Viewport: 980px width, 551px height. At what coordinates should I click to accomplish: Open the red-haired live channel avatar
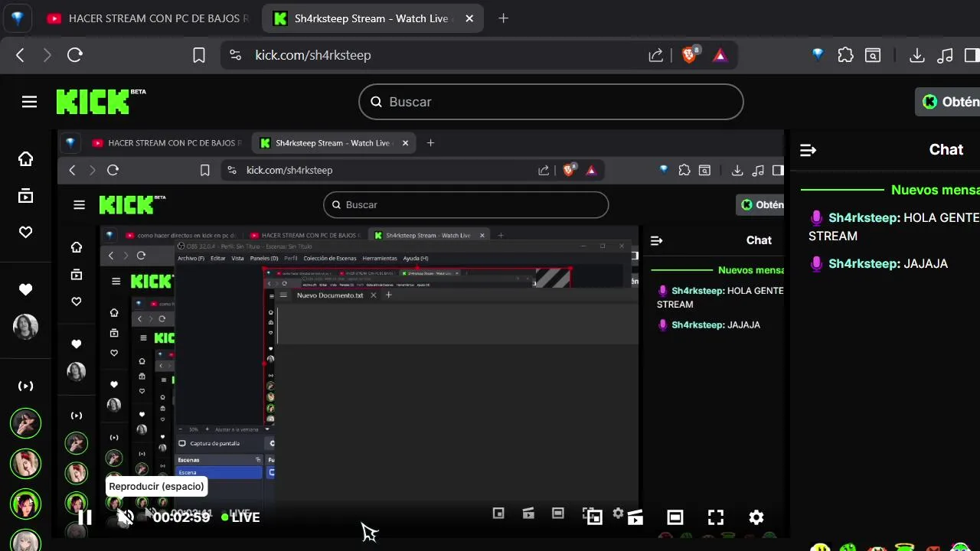(25, 463)
